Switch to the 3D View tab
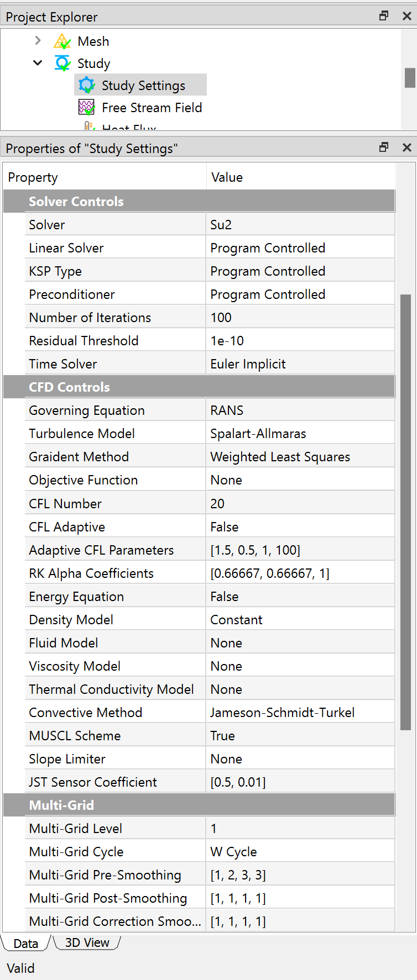Viewport: 417px width, 980px height. [86, 942]
